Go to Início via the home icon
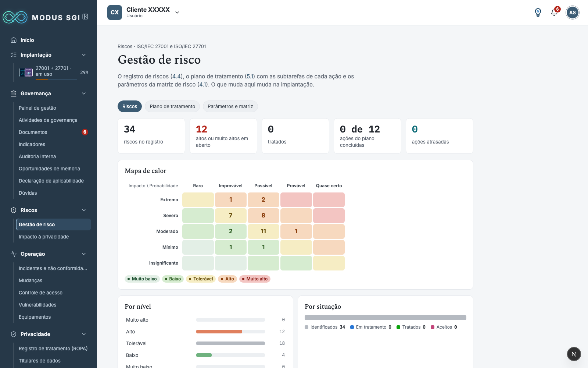This screenshot has height=368, width=588. coord(14,40)
